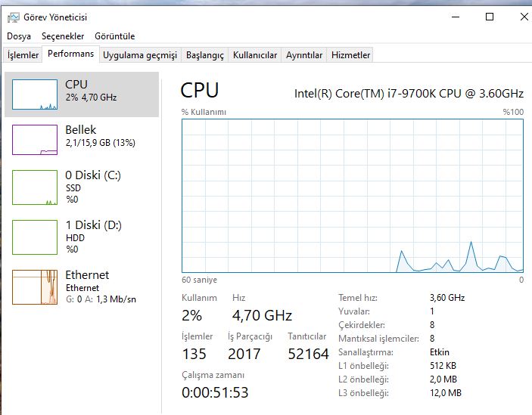Click the Intel Core i7-9700K processor name
Viewport: 532px width, 415px height.
[x=409, y=93]
